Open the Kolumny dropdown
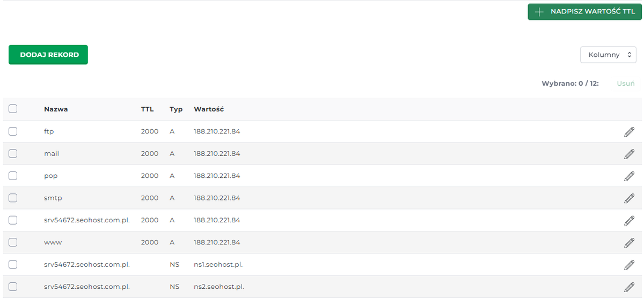This screenshot has width=644, height=299. tap(608, 55)
